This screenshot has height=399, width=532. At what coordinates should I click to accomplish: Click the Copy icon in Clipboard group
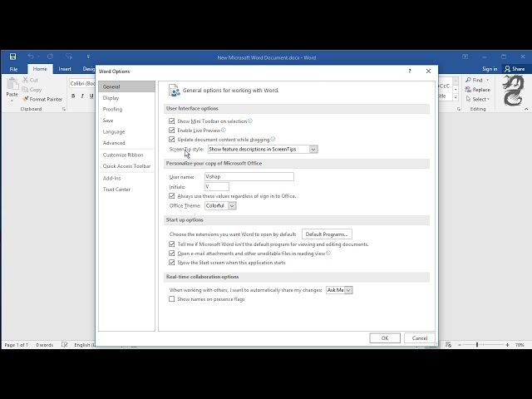(x=25, y=90)
